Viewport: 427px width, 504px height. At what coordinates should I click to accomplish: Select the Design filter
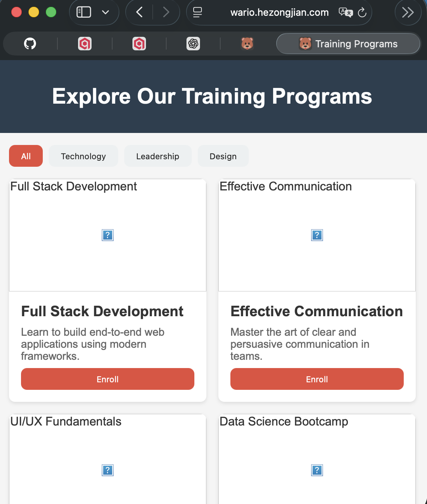click(223, 156)
